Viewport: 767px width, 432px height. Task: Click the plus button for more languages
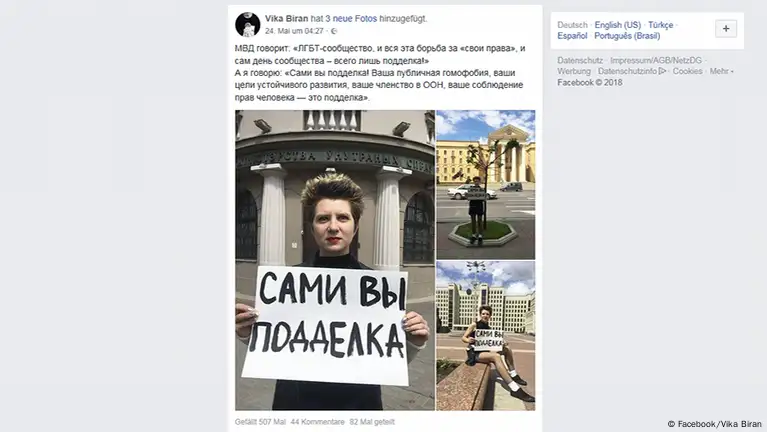click(x=726, y=29)
